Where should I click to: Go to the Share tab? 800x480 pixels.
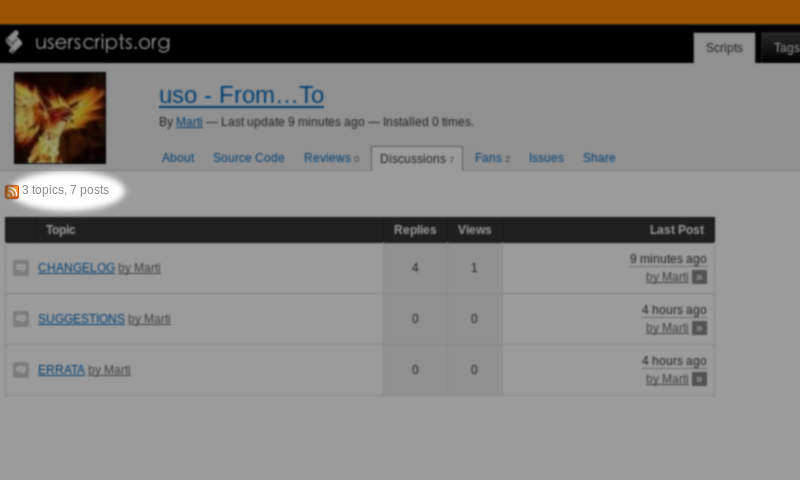pos(599,158)
